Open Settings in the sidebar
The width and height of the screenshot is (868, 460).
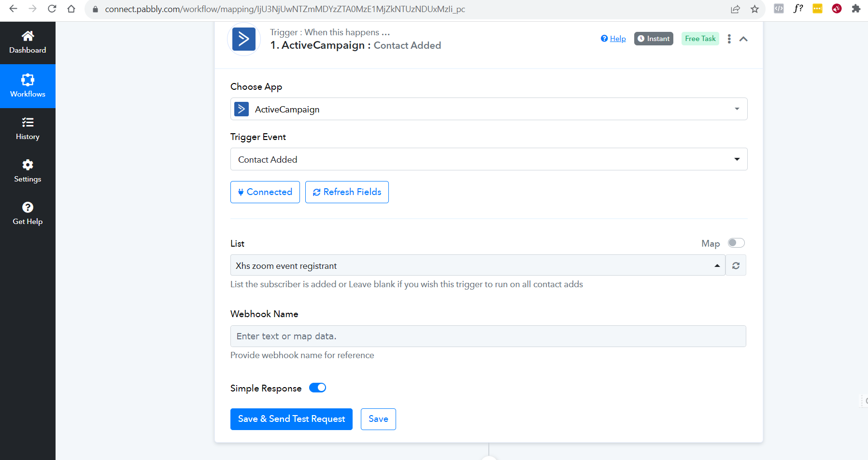[x=28, y=171]
